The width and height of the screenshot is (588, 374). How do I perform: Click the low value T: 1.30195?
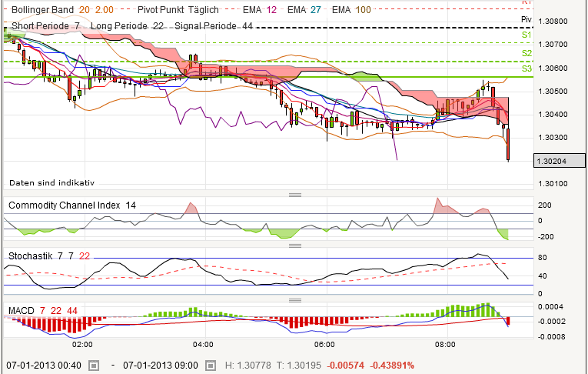[x=299, y=365]
